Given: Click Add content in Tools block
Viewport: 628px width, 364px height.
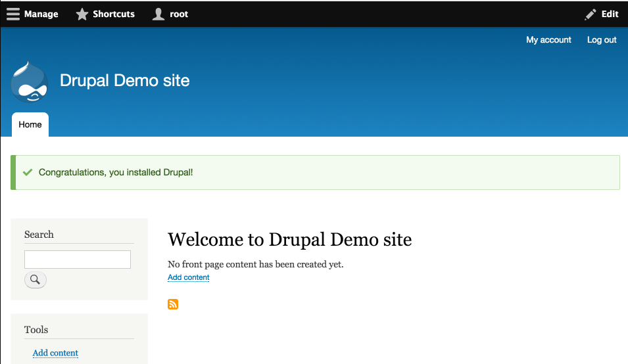Looking at the screenshot, I should pos(55,353).
